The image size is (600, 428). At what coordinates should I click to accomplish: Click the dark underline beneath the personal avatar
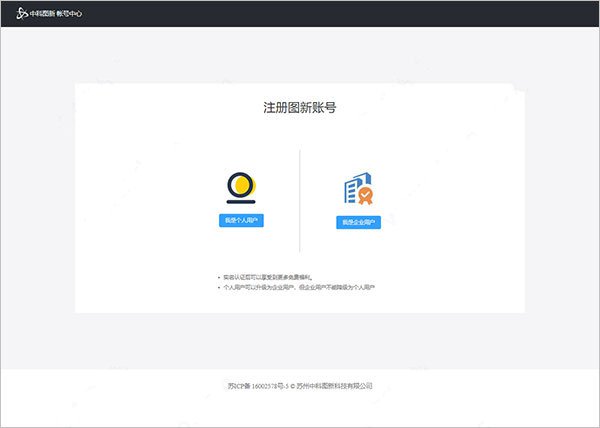240,203
